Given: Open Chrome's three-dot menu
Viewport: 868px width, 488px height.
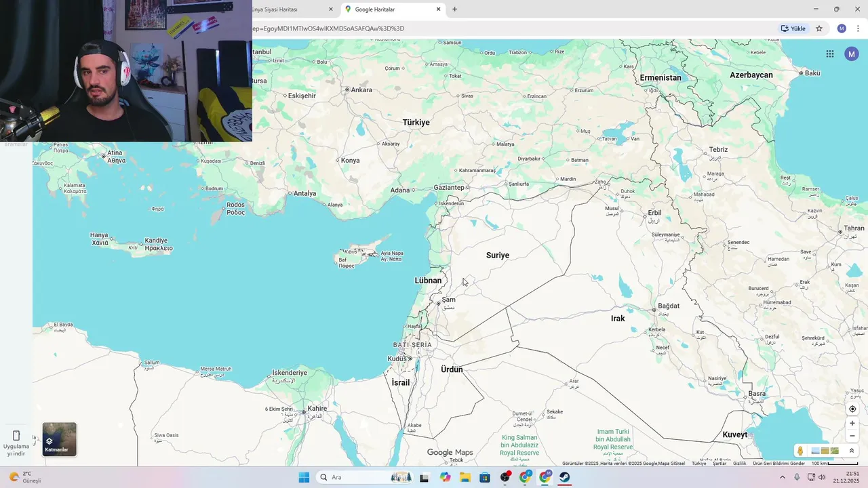Looking at the screenshot, I should (858, 28).
